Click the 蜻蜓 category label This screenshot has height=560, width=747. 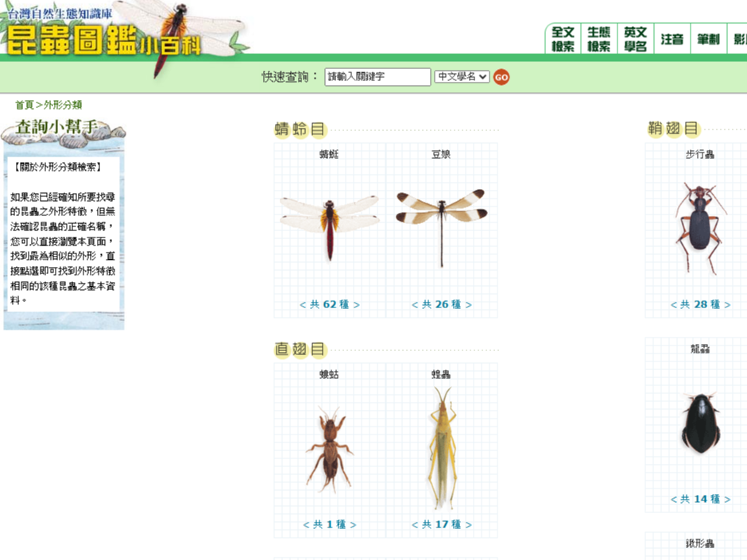(329, 154)
